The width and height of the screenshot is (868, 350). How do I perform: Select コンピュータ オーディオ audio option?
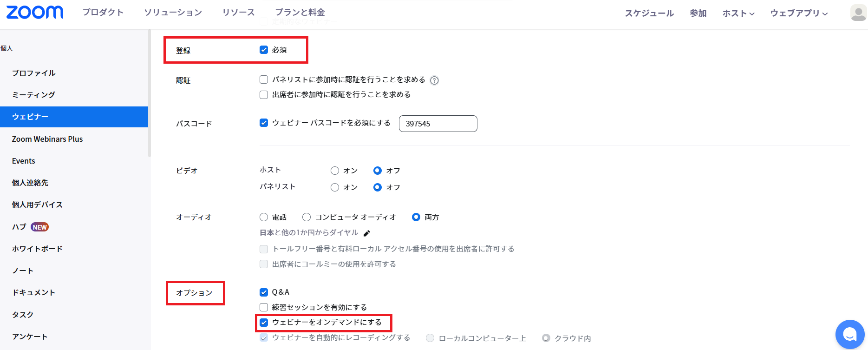tap(307, 217)
